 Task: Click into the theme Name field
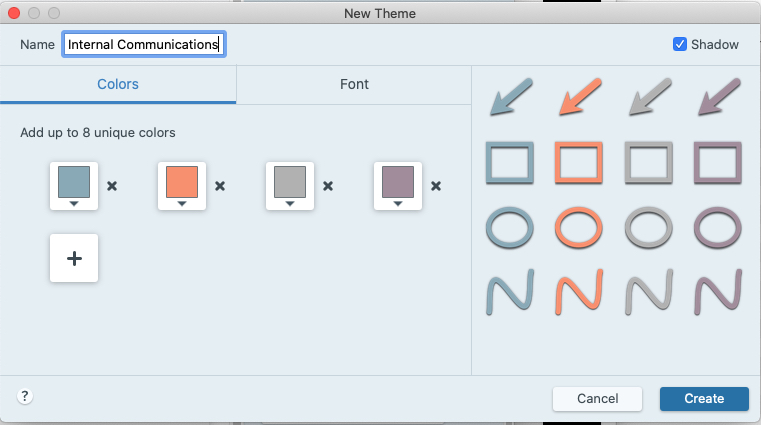point(144,44)
